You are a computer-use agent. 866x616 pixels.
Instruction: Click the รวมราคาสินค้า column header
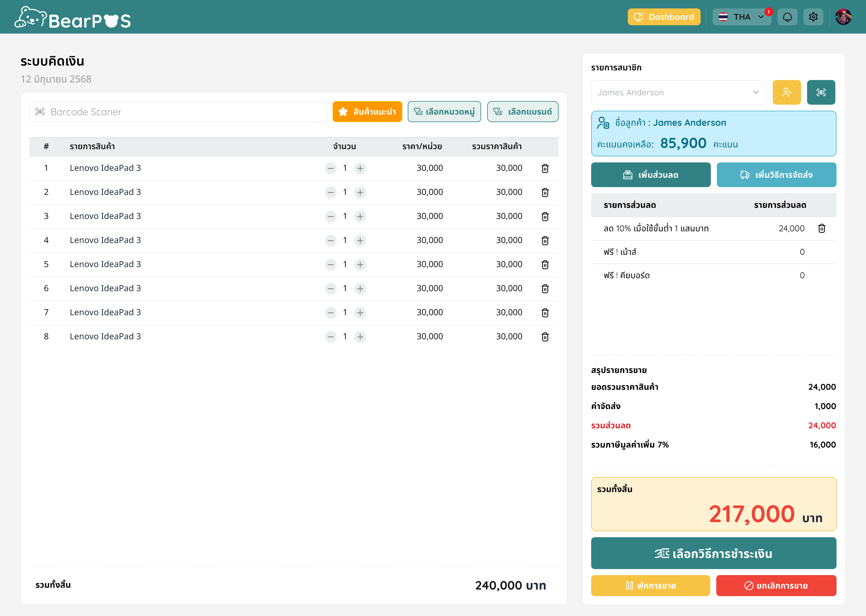497,146
